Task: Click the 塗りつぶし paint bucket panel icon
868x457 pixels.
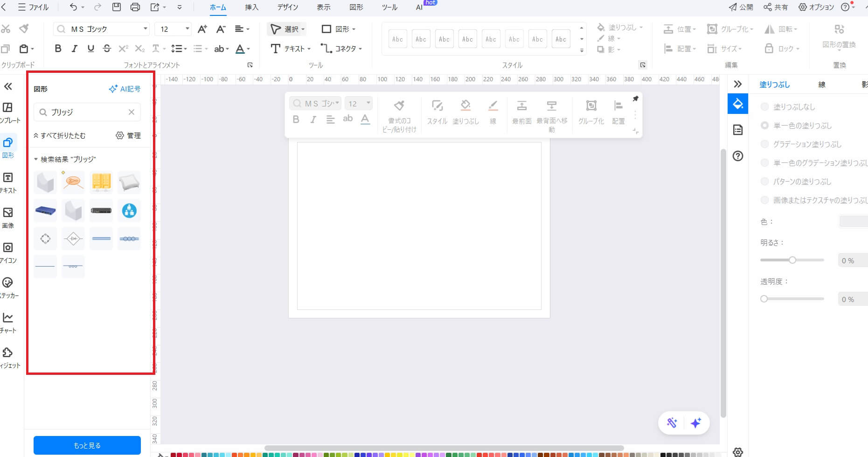Action: click(x=738, y=104)
